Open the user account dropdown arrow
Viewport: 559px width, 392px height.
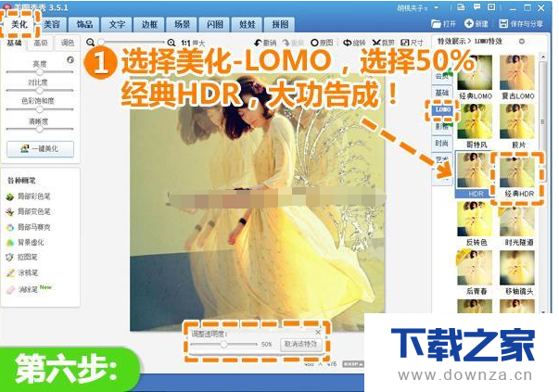(x=437, y=7)
